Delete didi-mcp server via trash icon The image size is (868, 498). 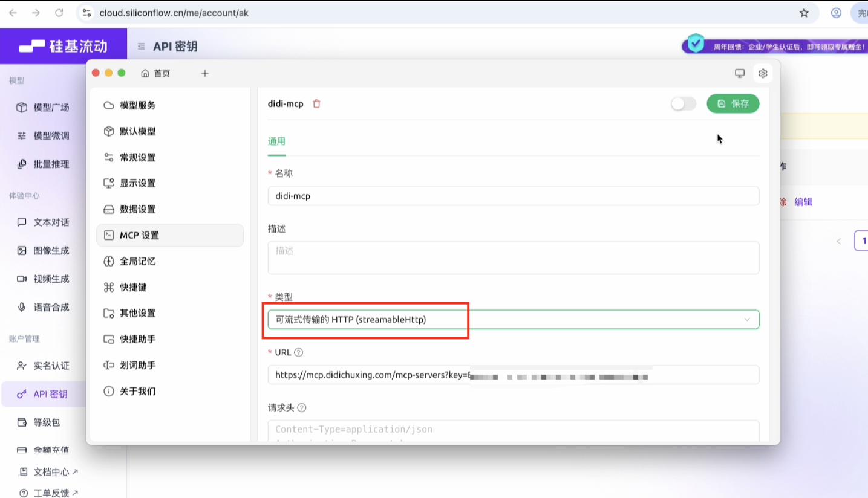click(x=316, y=104)
